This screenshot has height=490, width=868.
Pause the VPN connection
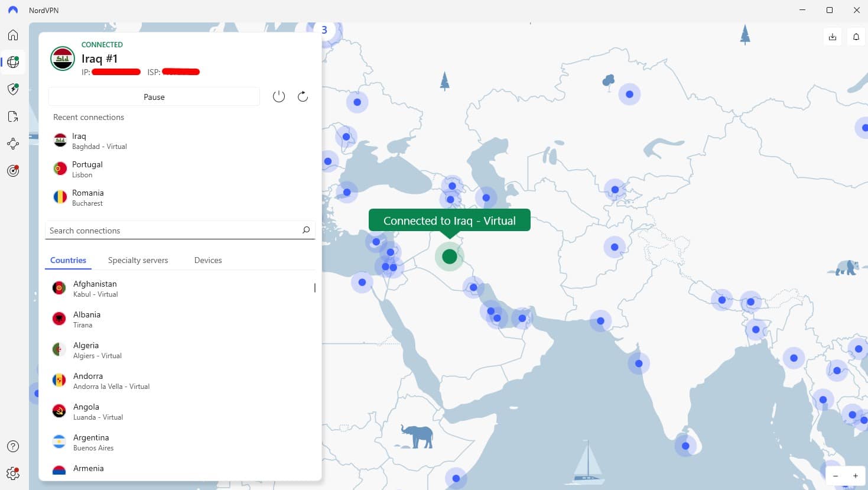pyautogui.click(x=154, y=97)
